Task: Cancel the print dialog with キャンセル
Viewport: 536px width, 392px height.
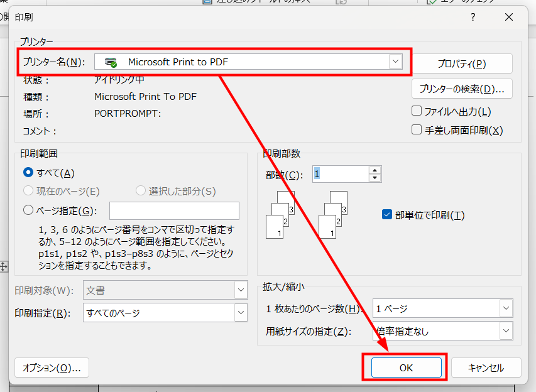Action: [486, 367]
